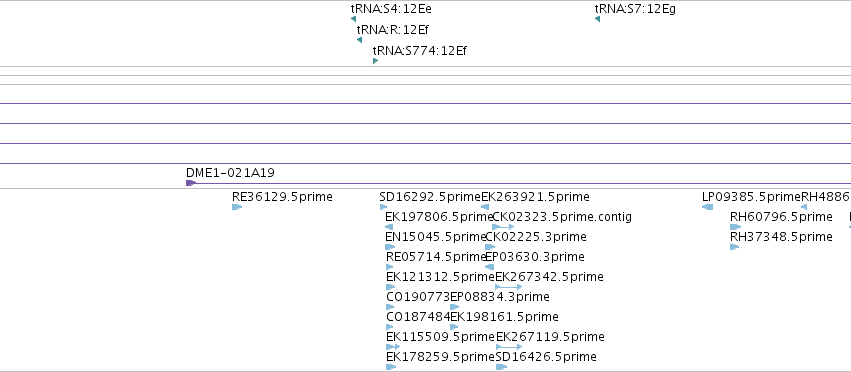This screenshot has height=372, width=851.
Task: Select the RH60796.5prime feature arrow
Action: (x=735, y=227)
